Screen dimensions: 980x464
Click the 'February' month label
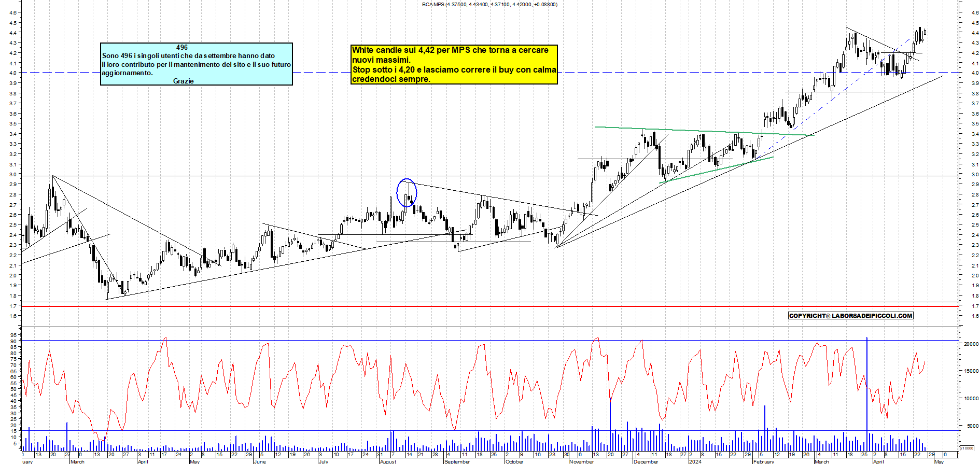click(x=763, y=461)
